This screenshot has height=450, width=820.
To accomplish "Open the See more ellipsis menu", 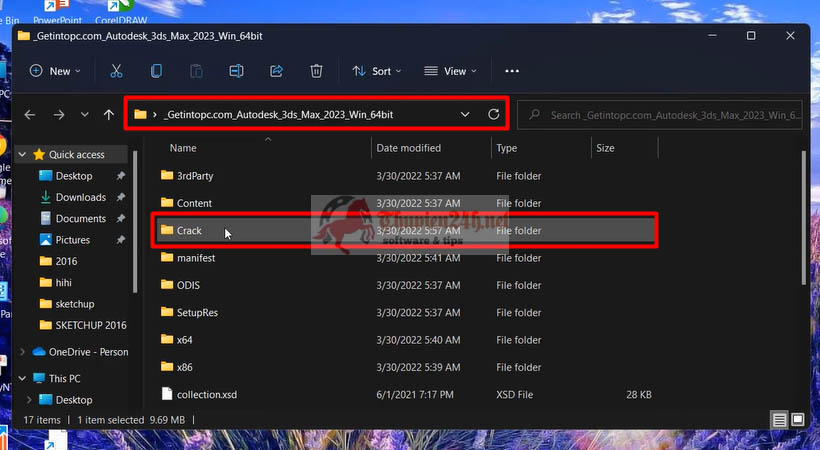I will (512, 71).
